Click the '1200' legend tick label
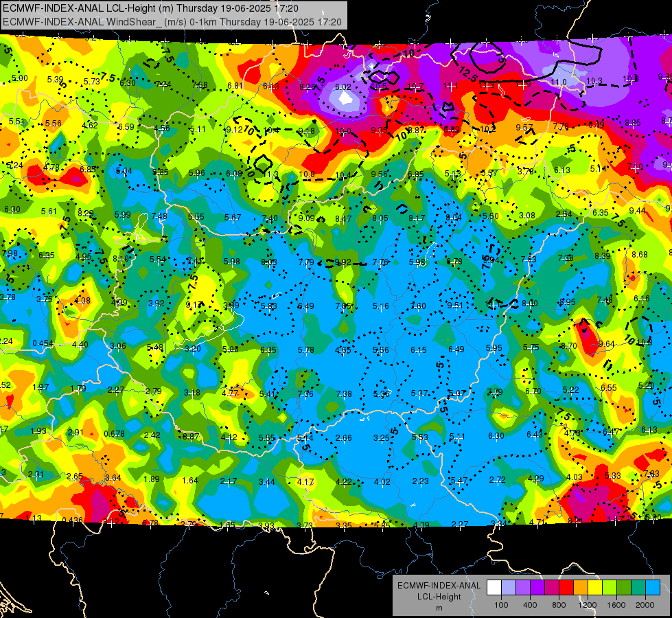This screenshot has height=618, width=672. tap(588, 605)
